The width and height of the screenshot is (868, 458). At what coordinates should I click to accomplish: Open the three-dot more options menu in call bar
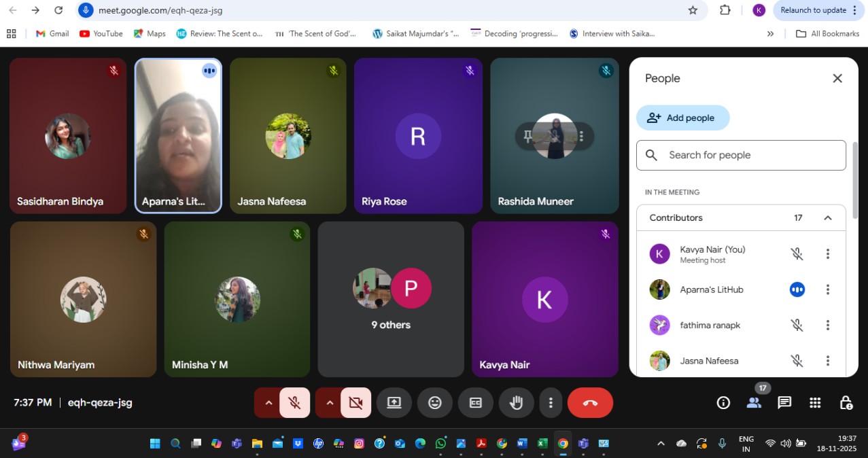(x=551, y=402)
